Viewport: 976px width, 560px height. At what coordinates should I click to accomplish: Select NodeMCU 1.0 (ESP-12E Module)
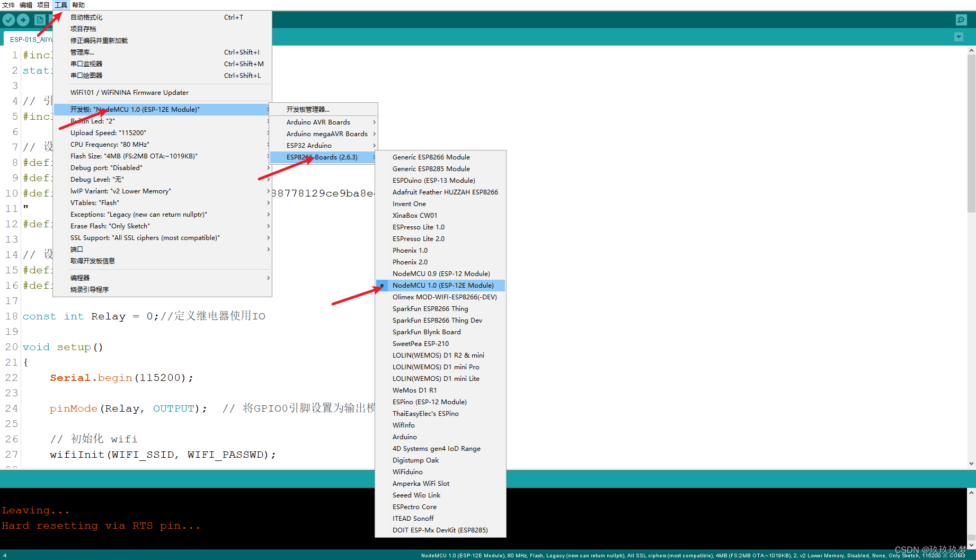pyautogui.click(x=440, y=286)
